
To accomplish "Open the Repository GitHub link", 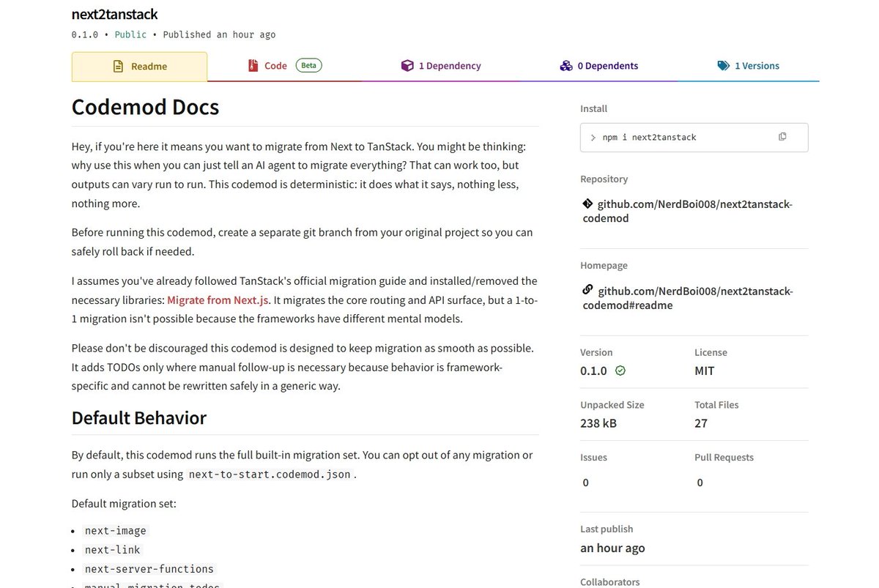I will point(687,211).
